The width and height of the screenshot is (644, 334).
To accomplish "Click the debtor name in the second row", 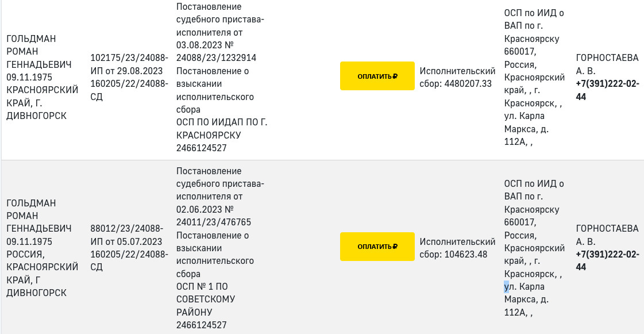I will click(39, 216).
